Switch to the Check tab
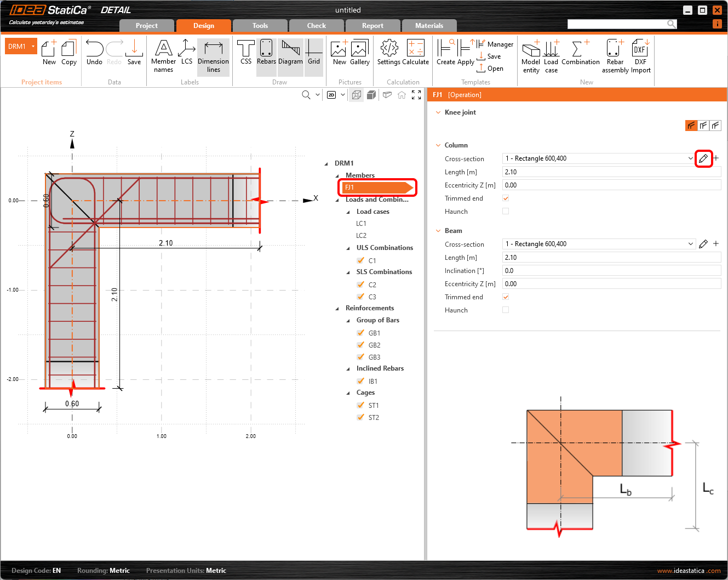 click(316, 25)
